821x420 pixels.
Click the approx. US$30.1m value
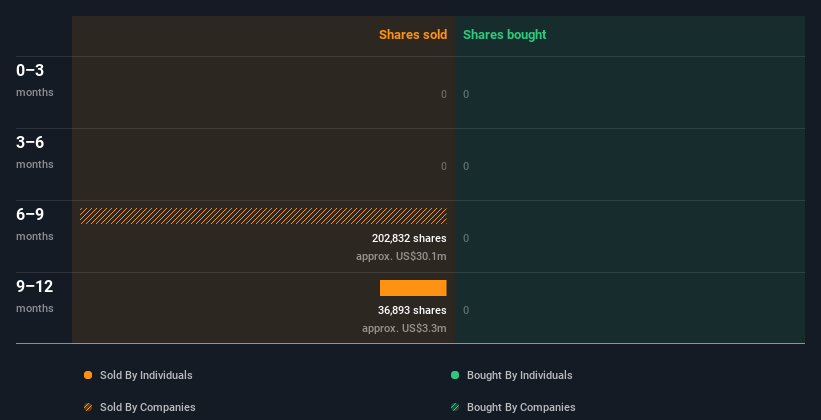(401, 257)
